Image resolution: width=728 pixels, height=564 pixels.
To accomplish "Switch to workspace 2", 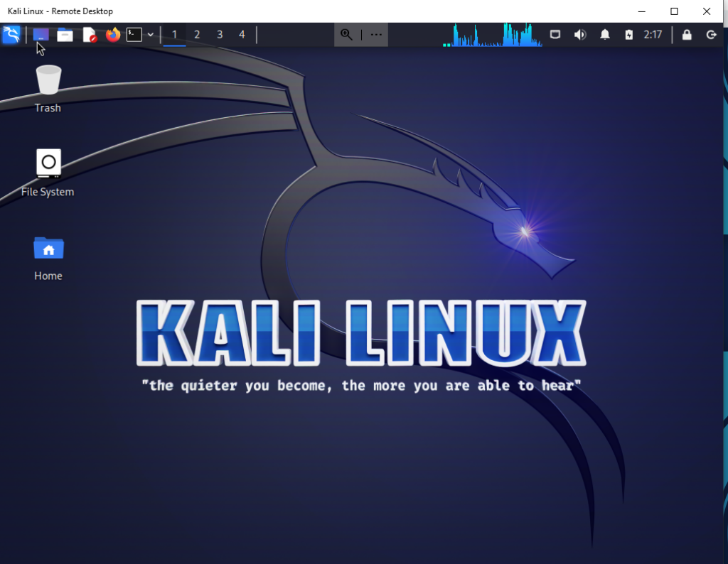I will tap(197, 35).
